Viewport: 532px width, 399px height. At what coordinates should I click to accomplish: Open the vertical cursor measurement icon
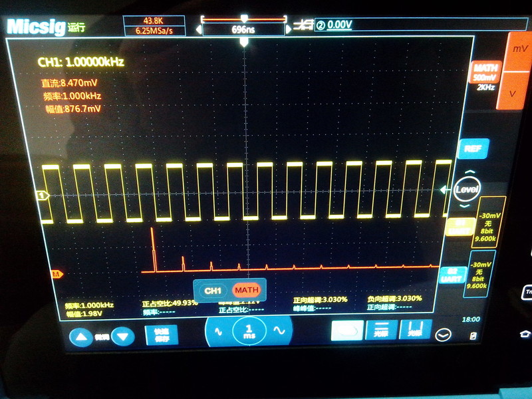(411, 331)
